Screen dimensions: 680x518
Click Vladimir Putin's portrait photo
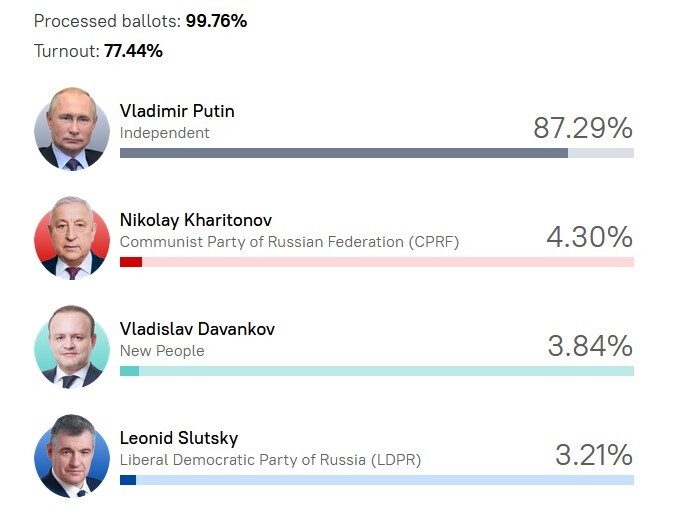(x=71, y=129)
